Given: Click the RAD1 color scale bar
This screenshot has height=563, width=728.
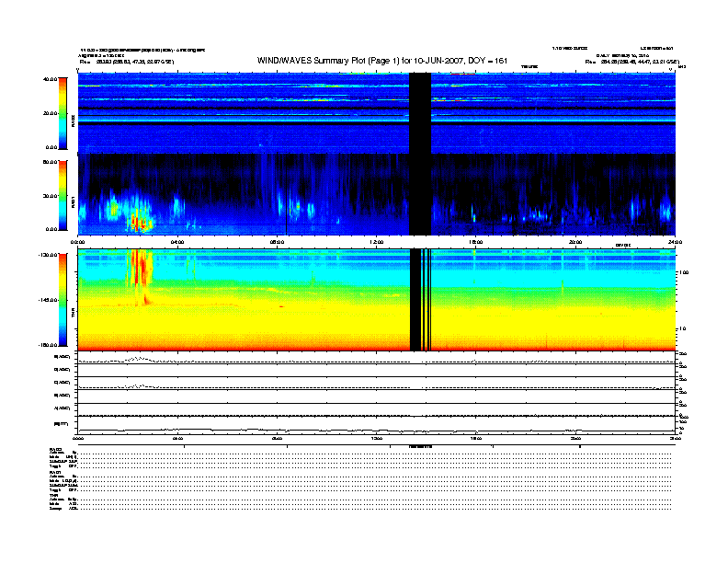Looking at the screenshot, I should coord(63,196).
